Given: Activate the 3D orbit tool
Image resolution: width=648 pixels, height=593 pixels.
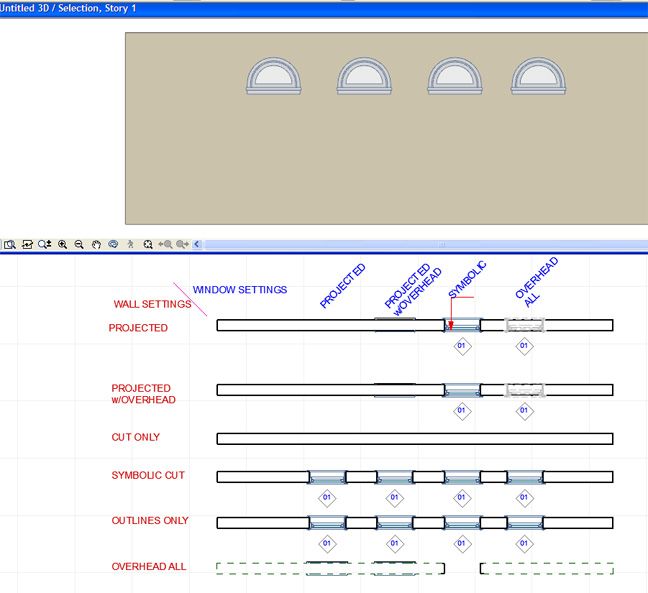Looking at the screenshot, I should (x=113, y=244).
